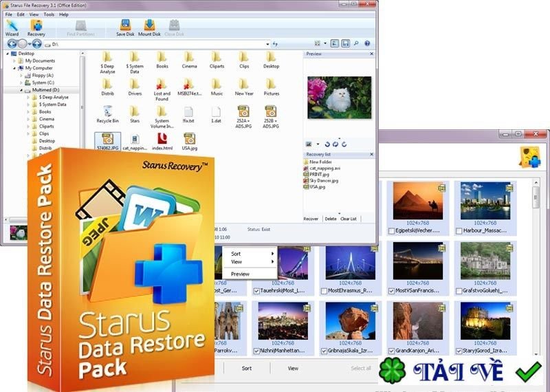Click the white cat preview image
Image resolution: width=550 pixels, height=392 pixels.
click(x=339, y=98)
